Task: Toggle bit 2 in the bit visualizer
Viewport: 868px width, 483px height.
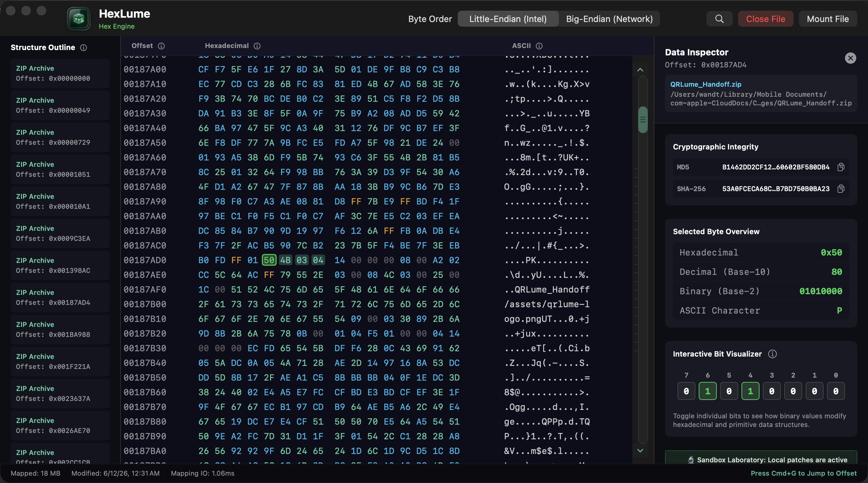Action: coord(793,391)
